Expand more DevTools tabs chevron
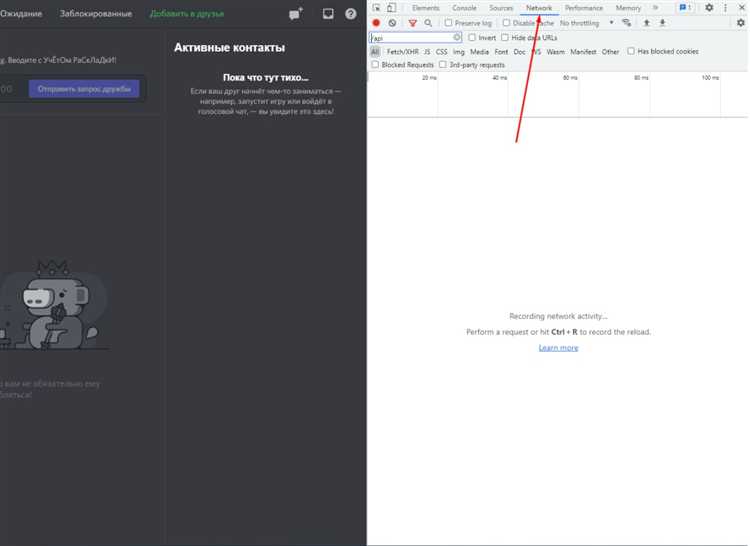This screenshot has height=546, width=750. 655,8
